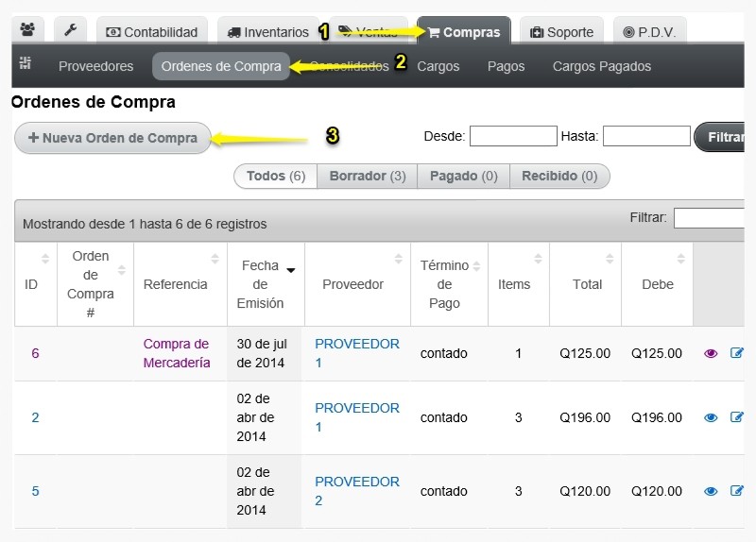Filter by Pagado (0) status
Screen dimensions: 756x542
(463, 176)
